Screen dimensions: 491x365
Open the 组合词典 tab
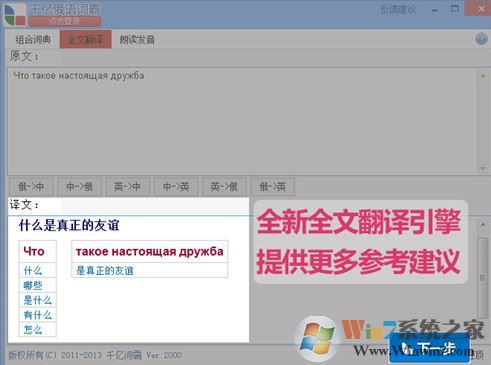coord(33,40)
